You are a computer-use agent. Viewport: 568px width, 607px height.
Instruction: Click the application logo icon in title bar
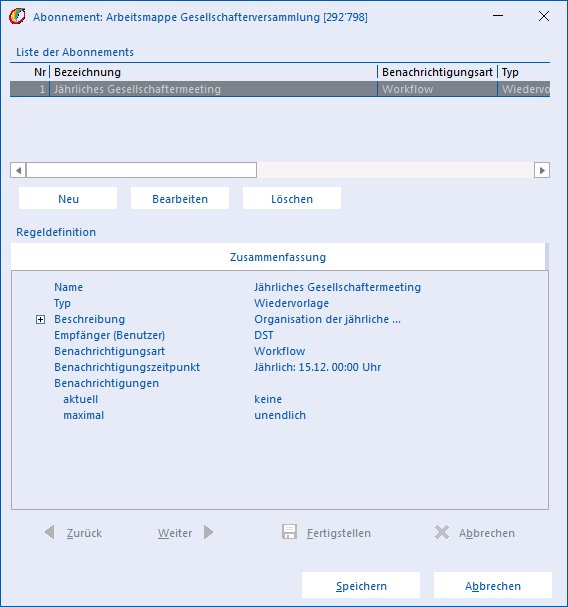coord(17,17)
